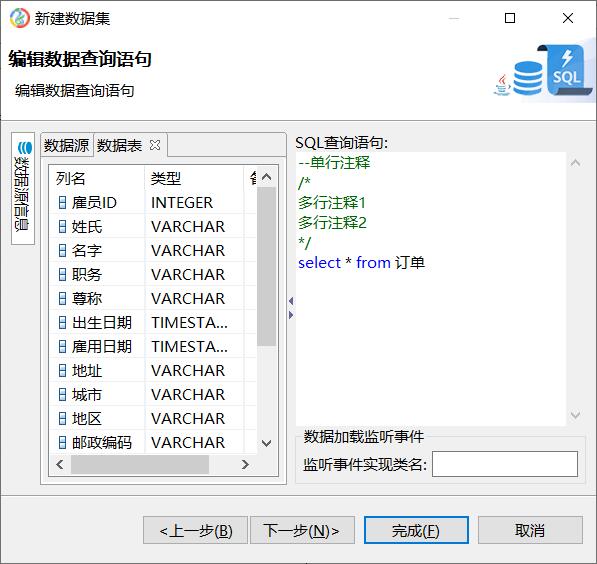The width and height of the screenshot is (597, 564).
Task: Click the 监听事件实现类名 input field
Action: 505,464
